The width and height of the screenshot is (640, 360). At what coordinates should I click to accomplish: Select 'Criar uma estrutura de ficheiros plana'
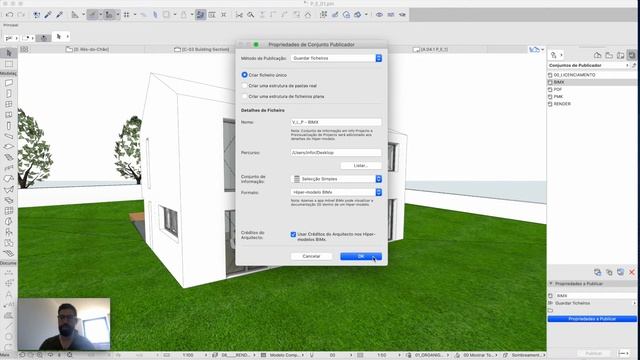[244, 96]
